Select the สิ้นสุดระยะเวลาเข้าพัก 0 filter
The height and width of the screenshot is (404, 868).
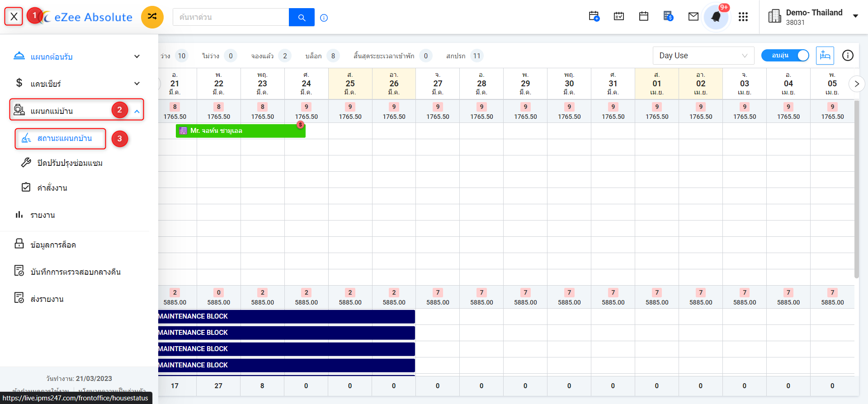pos(393,56)
